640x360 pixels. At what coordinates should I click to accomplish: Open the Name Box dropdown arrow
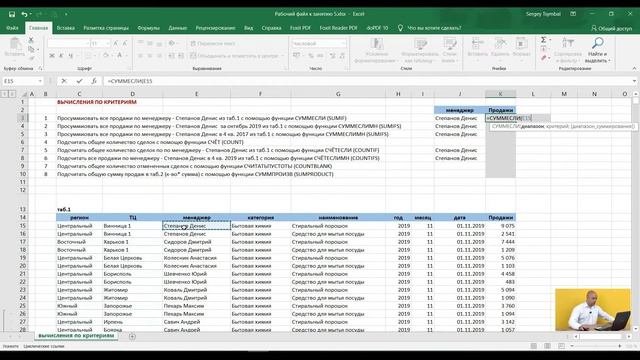coord(40,81)
